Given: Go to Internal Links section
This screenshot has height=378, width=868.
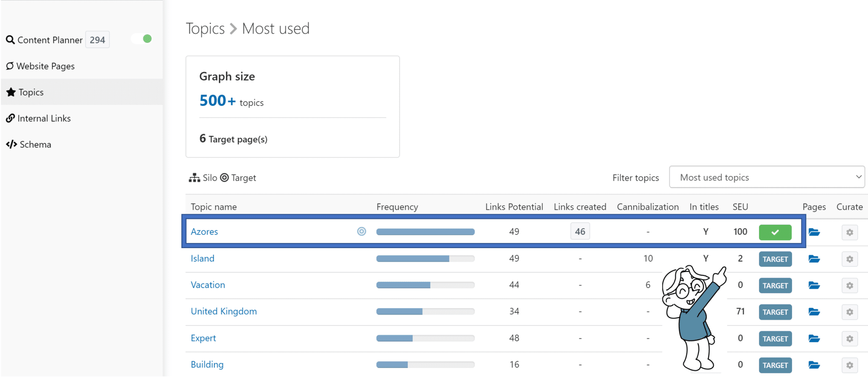Looking at the screenshot, I should 39,119.
